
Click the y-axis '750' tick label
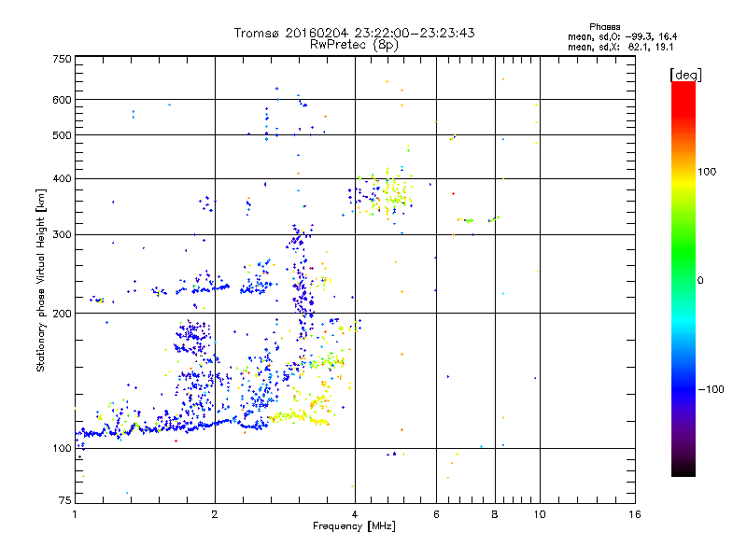pos(62,59)
